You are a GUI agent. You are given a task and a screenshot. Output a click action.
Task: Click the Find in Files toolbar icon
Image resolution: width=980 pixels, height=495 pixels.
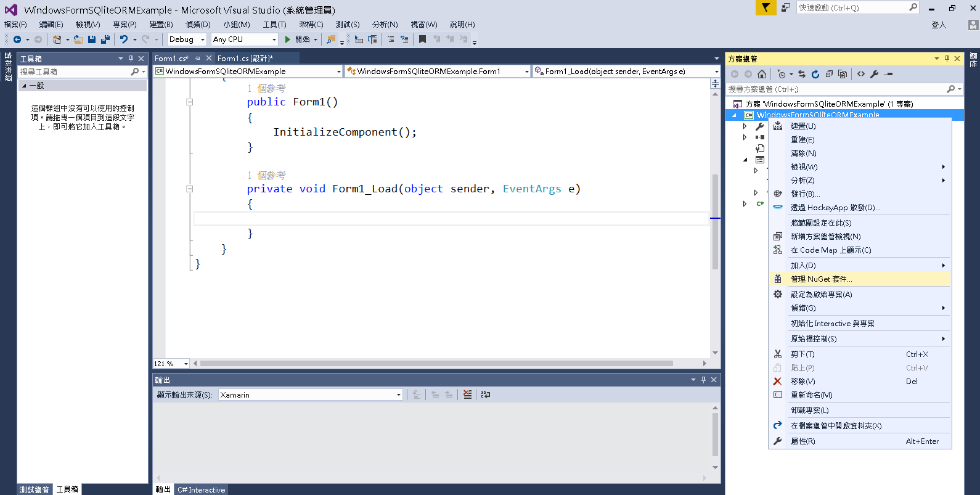coord(331,39)
